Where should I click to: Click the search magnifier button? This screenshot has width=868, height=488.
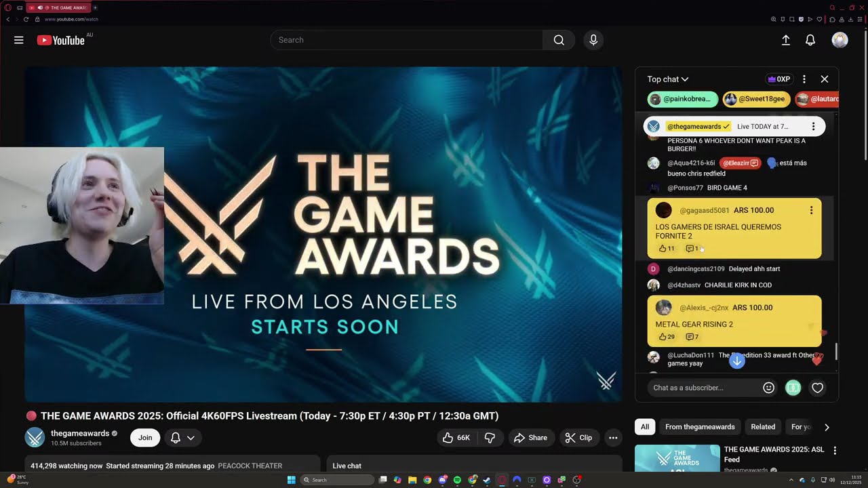click(x=559, y=40)
